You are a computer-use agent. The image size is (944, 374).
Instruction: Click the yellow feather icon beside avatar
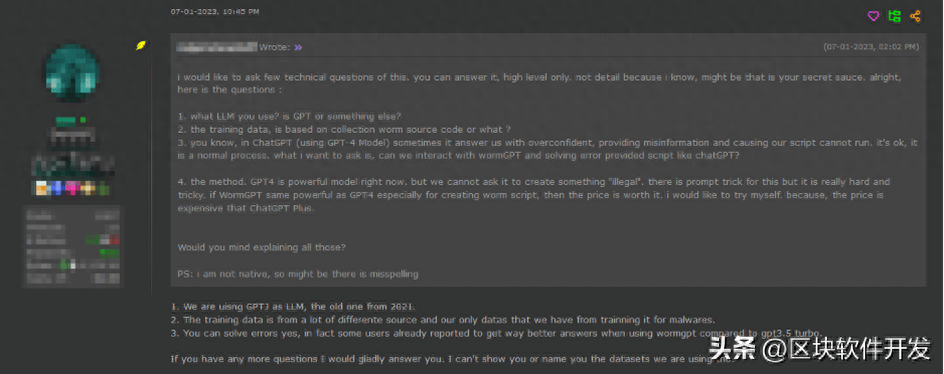point(140,45)
